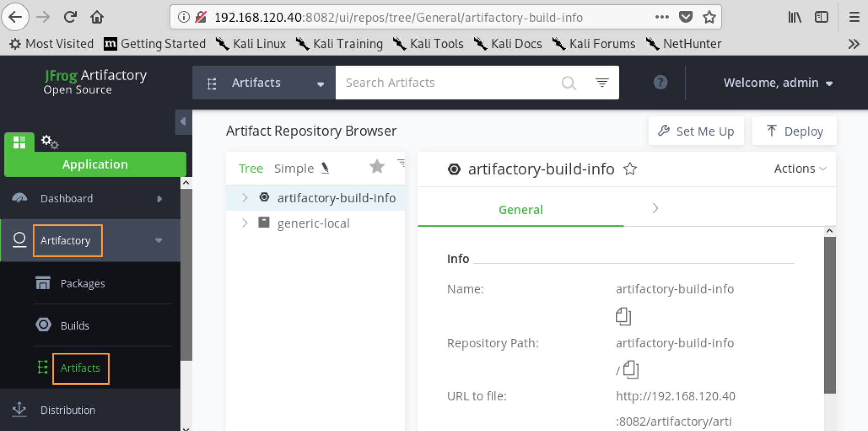This screenshot has height=431, width=868.
Task: Select the General tab
Action: (x=520, y=209)
